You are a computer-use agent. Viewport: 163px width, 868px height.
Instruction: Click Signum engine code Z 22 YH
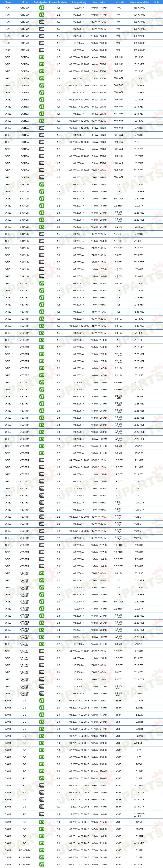139,205
